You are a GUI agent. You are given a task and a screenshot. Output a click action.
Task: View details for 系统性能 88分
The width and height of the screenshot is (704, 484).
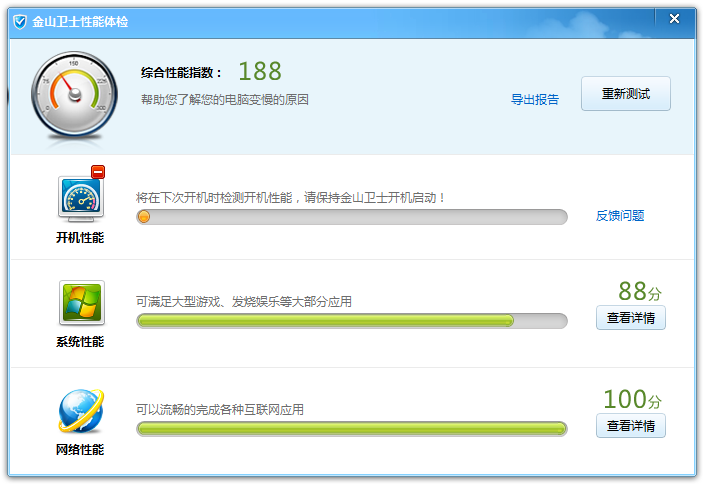631,318
